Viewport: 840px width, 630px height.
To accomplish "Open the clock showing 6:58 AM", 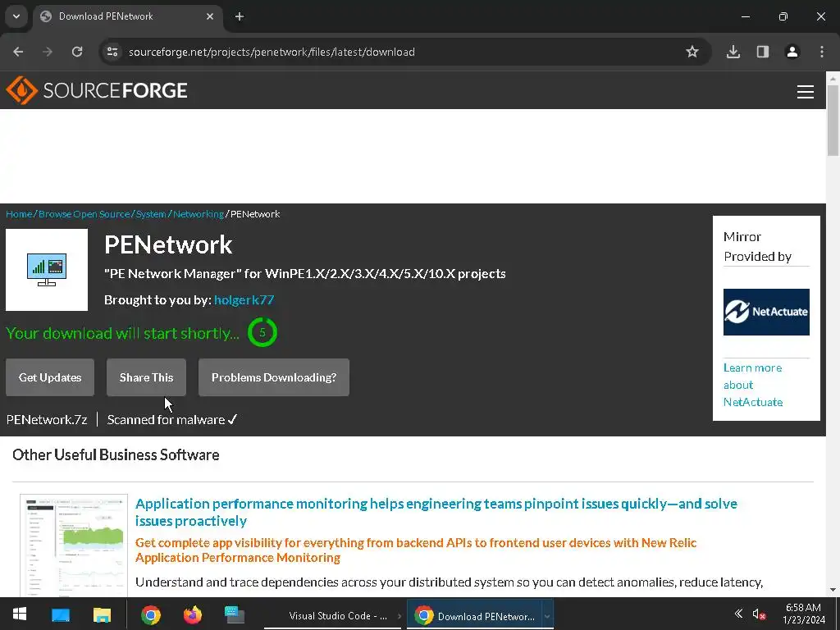I will 804,614.
